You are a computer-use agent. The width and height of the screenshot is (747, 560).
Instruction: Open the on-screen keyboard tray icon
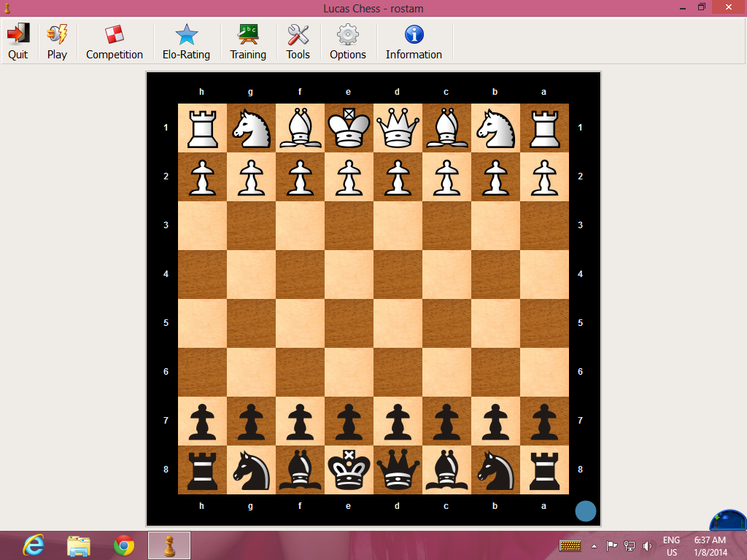(x=570, y=545)
